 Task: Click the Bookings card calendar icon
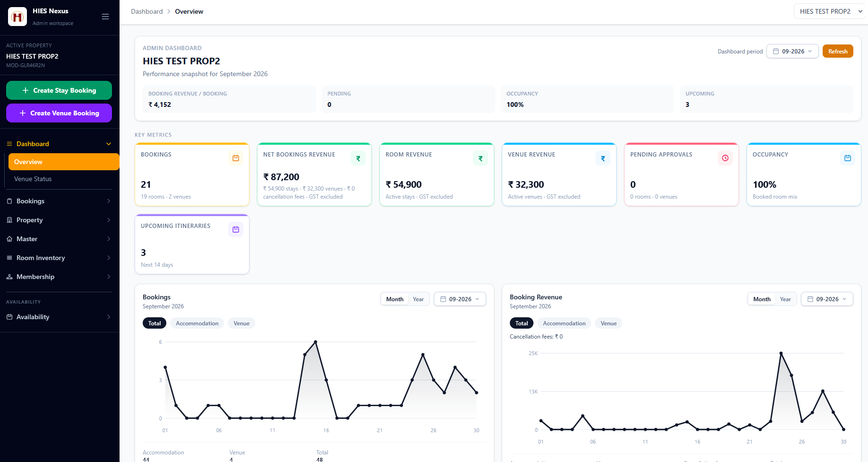[236, 158]
